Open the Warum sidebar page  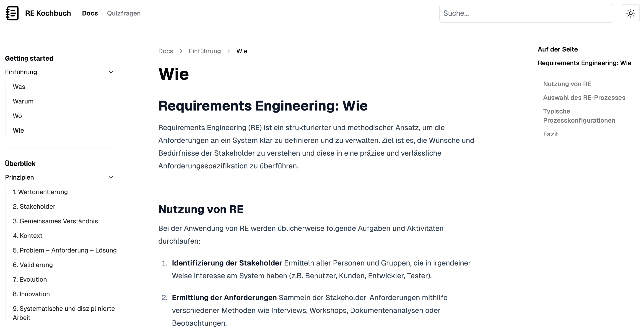23,101
